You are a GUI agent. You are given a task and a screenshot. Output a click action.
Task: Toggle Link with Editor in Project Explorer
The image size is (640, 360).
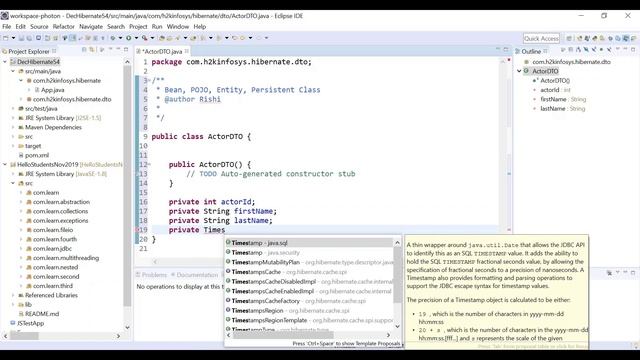[x=92, y=49]
